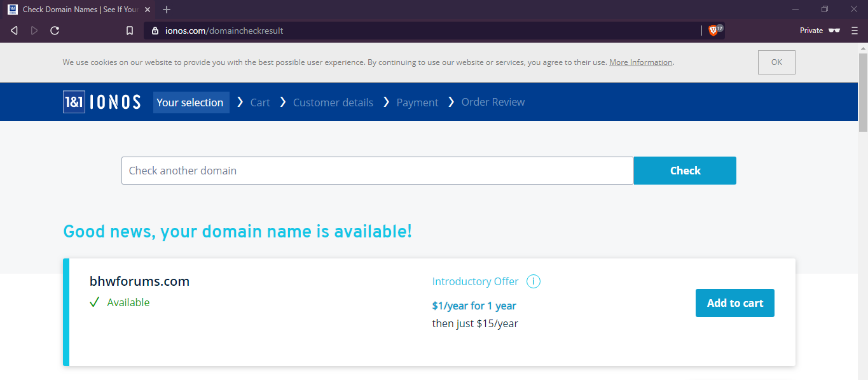Go to Order Review step
868x380 pixels.
coord(493,102)
